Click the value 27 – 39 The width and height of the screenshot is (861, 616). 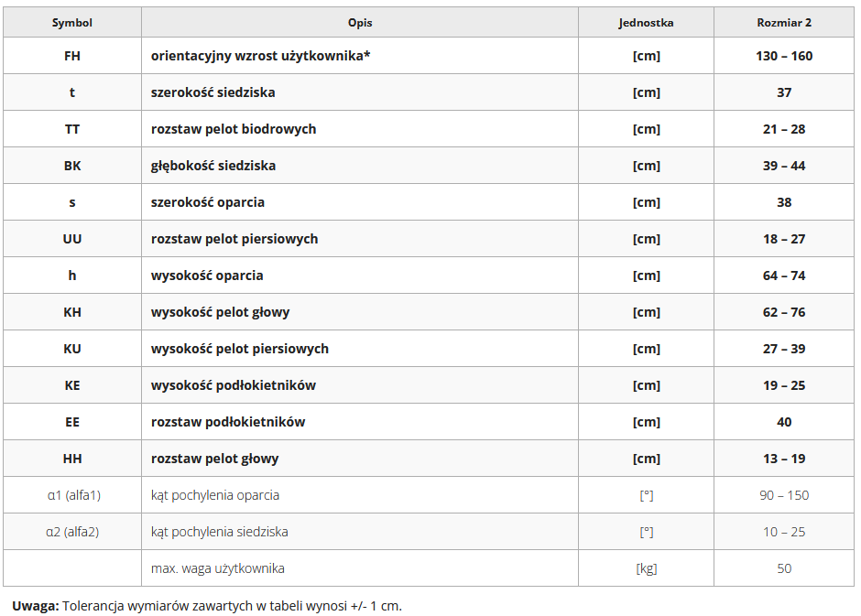click(x=784, y=349)
